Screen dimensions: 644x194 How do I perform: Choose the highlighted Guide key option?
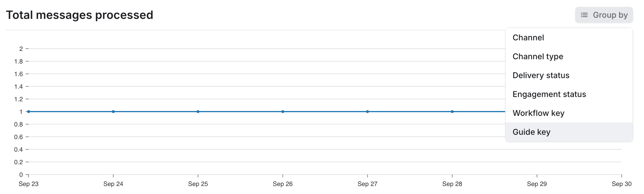[x=531, y=132]
